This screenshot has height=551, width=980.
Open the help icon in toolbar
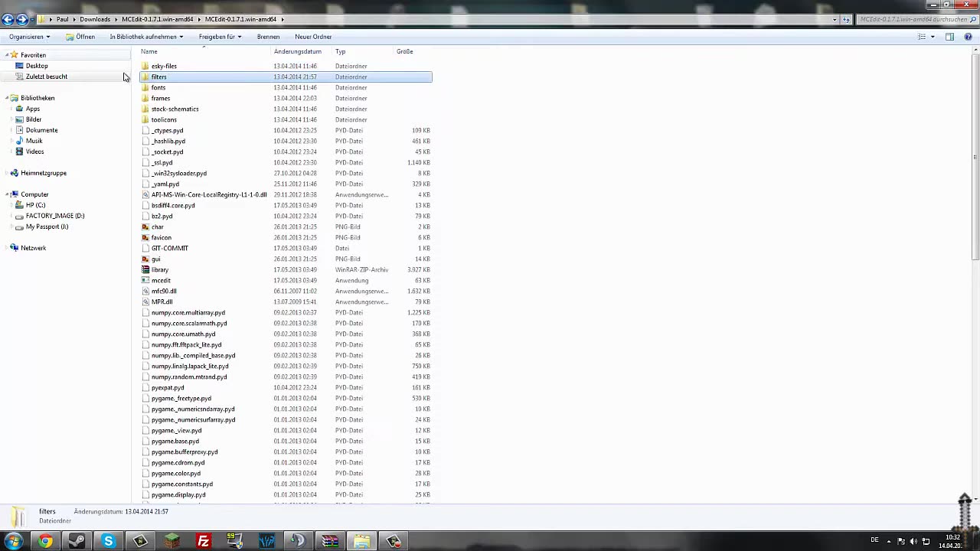(x=967, y=37)
